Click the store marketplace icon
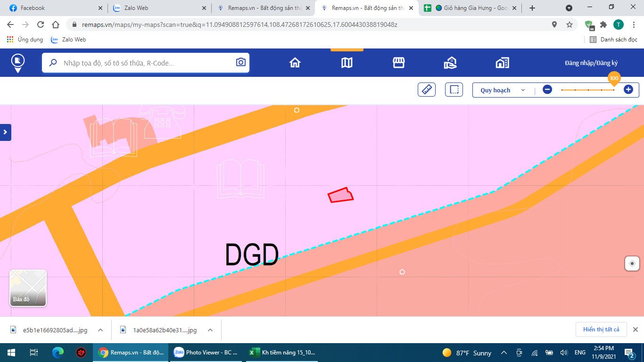Image resolution: width=644 pixels, height=362 pixels. (x=399, y=63)
